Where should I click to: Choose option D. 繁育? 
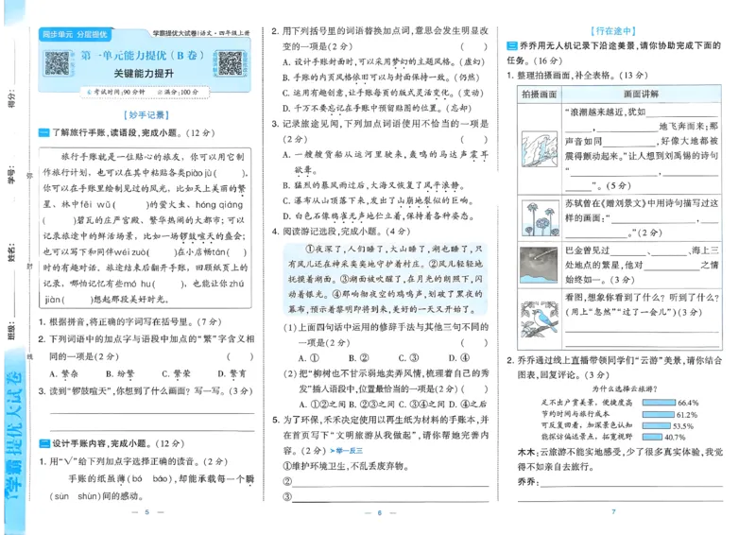tap(232, 373)
